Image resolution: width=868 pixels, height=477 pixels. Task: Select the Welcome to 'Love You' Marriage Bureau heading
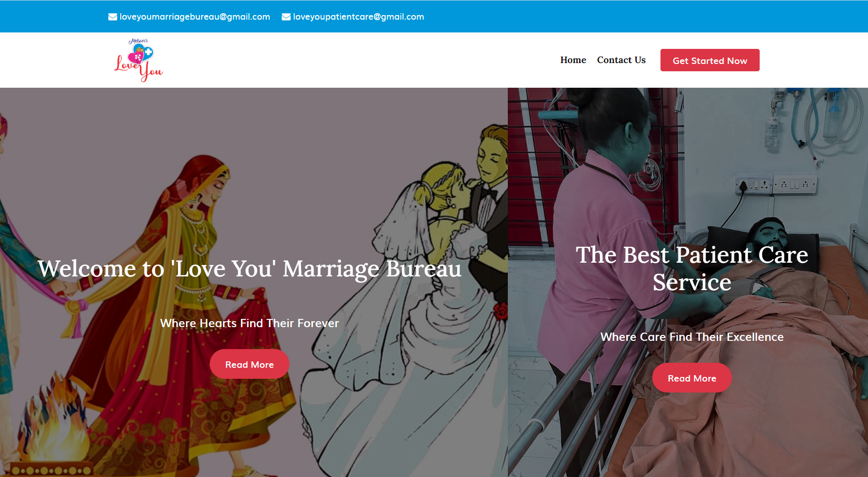(250, 268)
